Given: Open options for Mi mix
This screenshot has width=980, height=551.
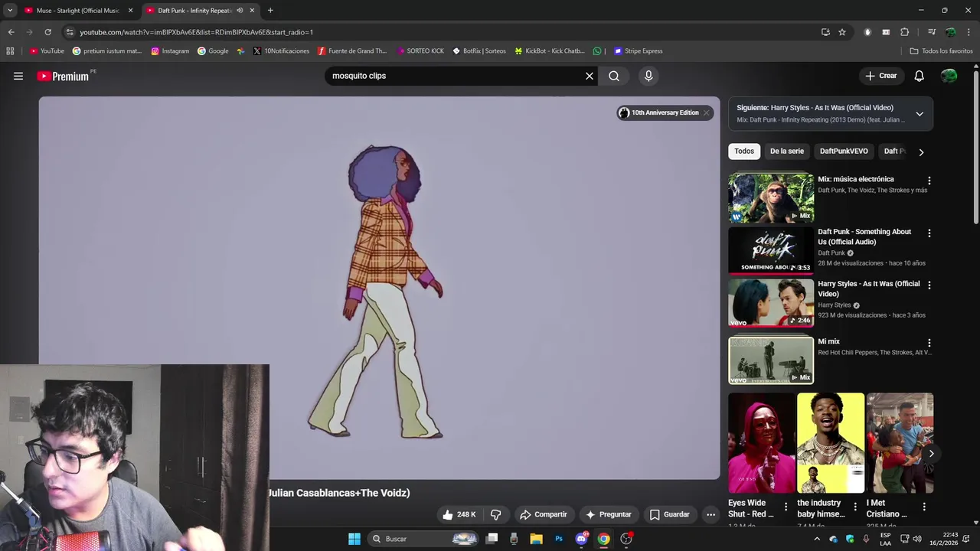Looking at the screenshot, I should coord(929,344).
